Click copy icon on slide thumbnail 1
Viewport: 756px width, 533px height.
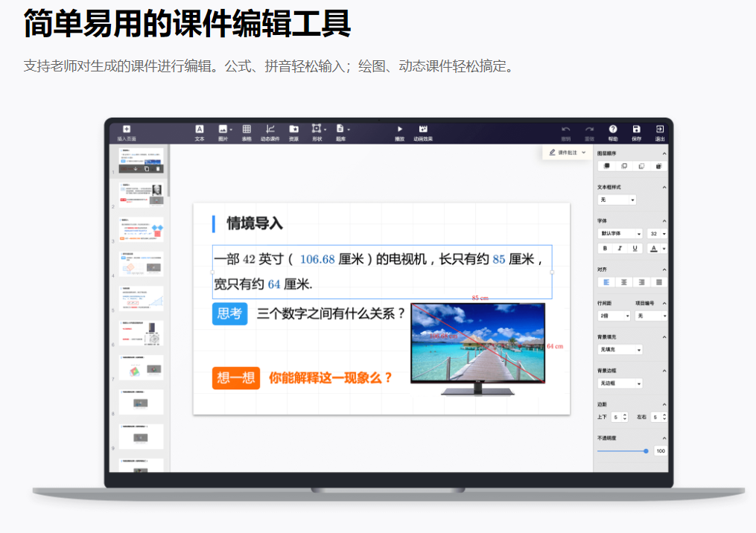(x=147, y=169)
